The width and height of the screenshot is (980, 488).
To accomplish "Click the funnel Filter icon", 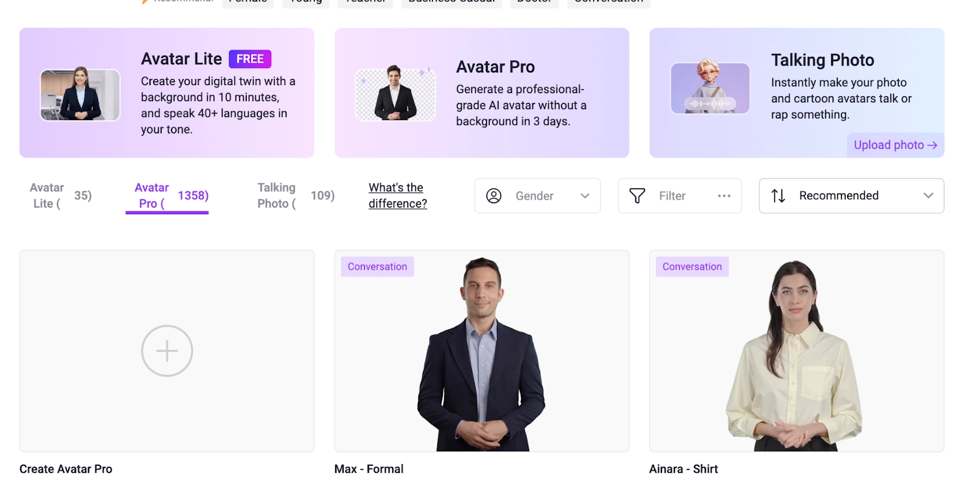I will (637, 196).
